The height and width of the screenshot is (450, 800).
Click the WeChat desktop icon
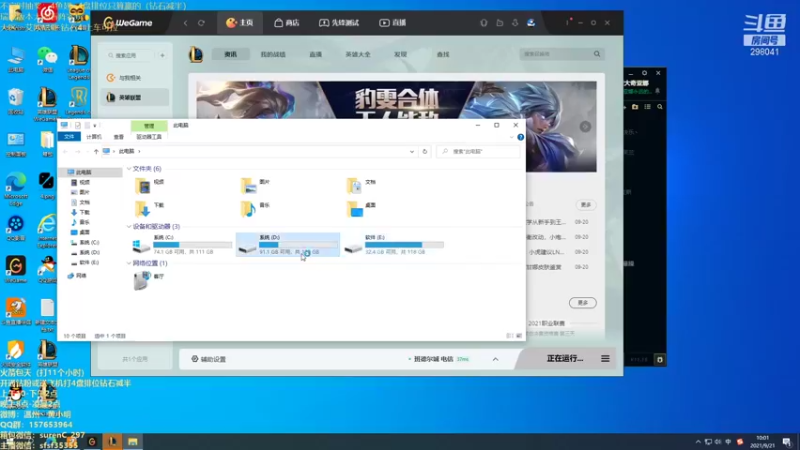(x=47, y=59)
